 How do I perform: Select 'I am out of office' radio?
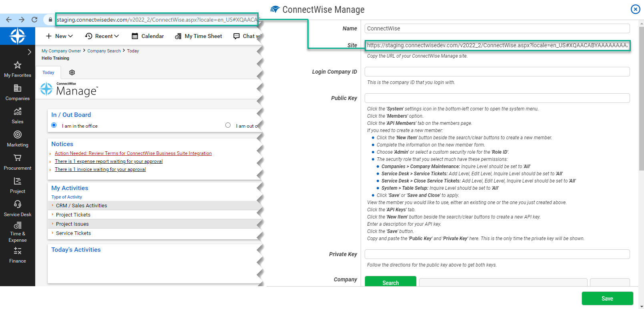[x=228, y=125]
